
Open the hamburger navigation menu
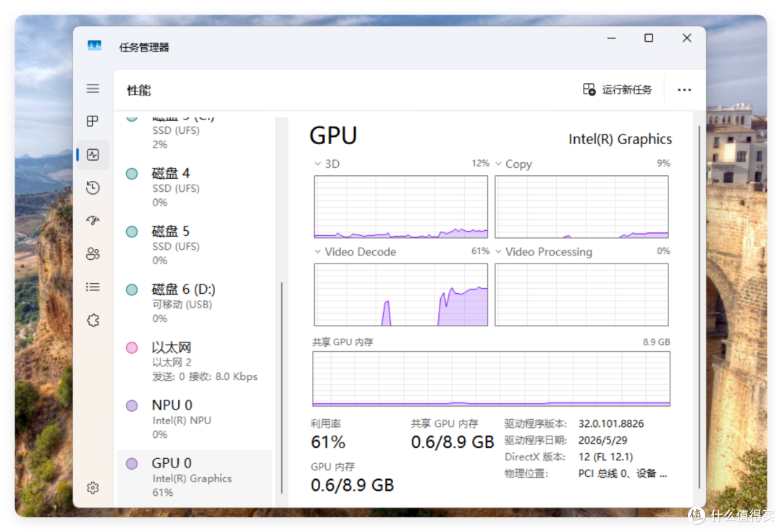click(x=93, y=89)
